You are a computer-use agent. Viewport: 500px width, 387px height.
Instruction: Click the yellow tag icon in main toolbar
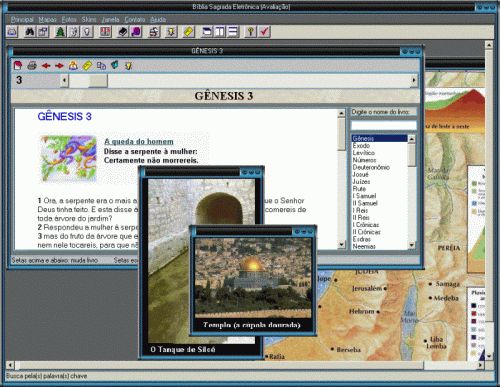[188, 32]
